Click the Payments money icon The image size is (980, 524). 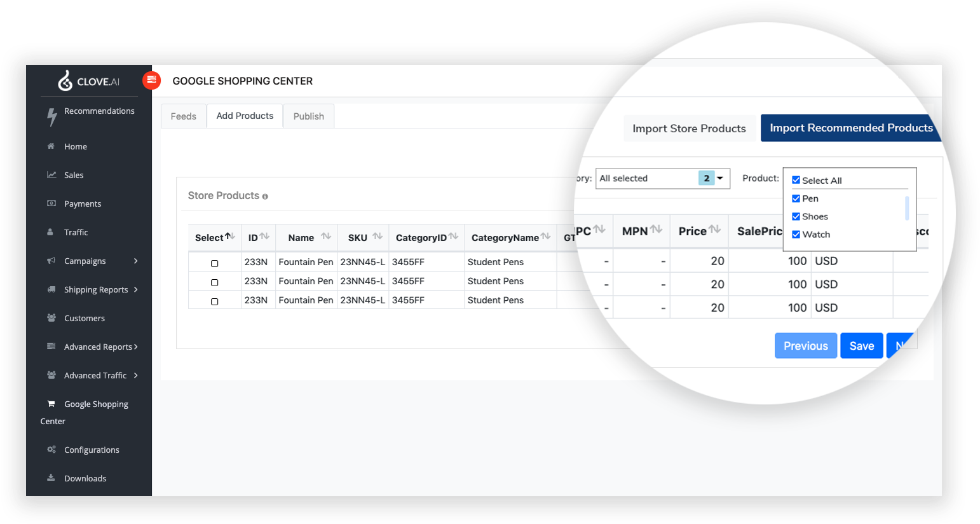pyautogui.click(x=51, y=203)
